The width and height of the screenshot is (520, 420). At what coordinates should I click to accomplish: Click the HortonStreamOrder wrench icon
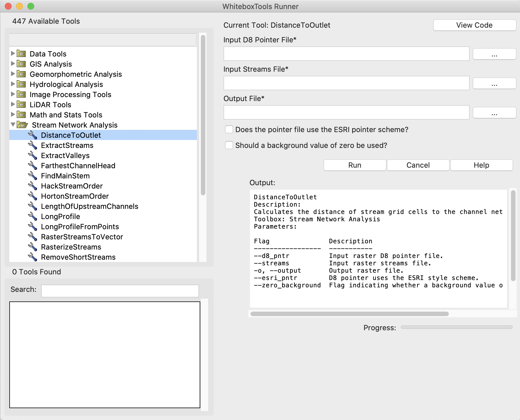[x=32, y=196]
